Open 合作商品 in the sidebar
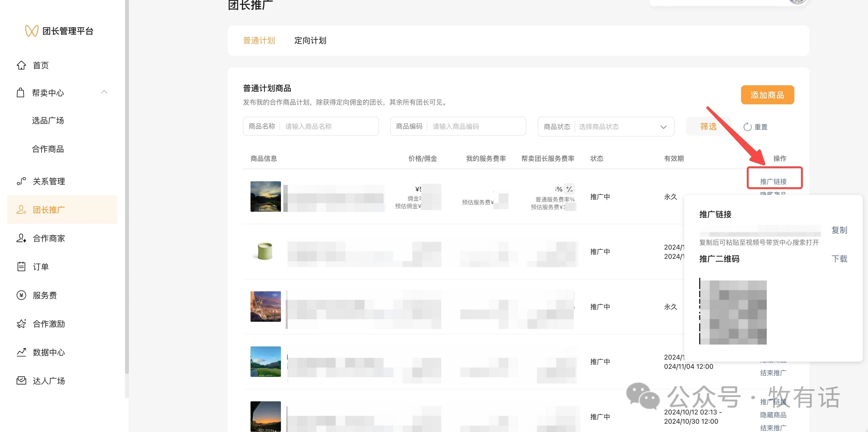Screen dimensions: 868x432 click(x=48, y=149)
